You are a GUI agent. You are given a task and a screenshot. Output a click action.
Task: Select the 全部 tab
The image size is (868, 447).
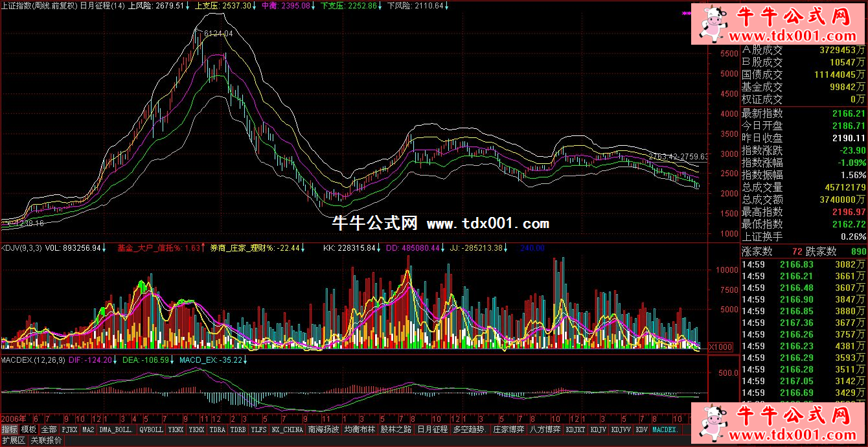[x=49, y=430]
